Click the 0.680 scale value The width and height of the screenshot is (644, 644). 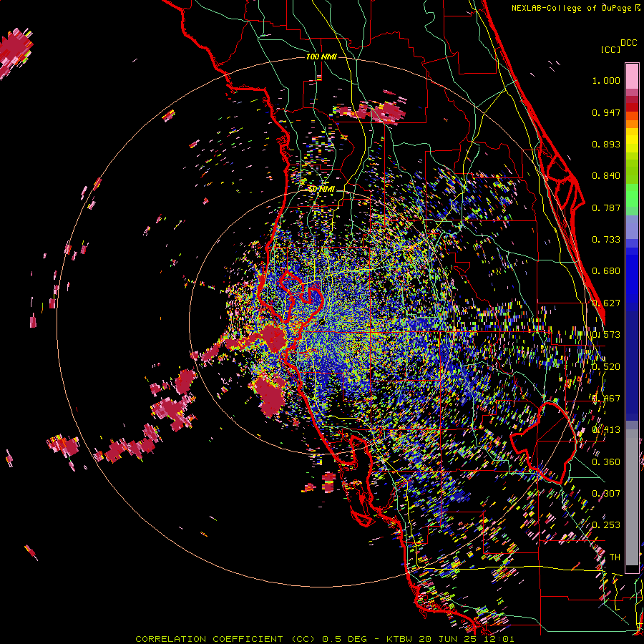tap(606, 271)
